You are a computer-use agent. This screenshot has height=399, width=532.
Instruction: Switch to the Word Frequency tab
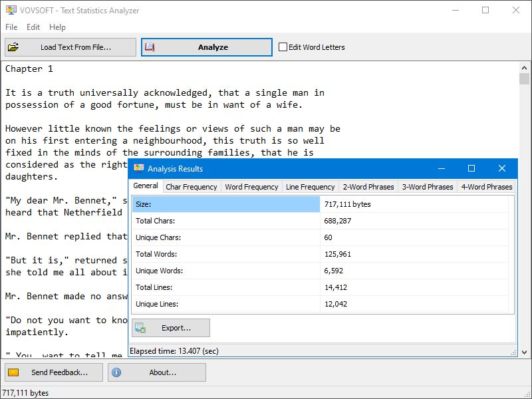[x=251, y=187]
